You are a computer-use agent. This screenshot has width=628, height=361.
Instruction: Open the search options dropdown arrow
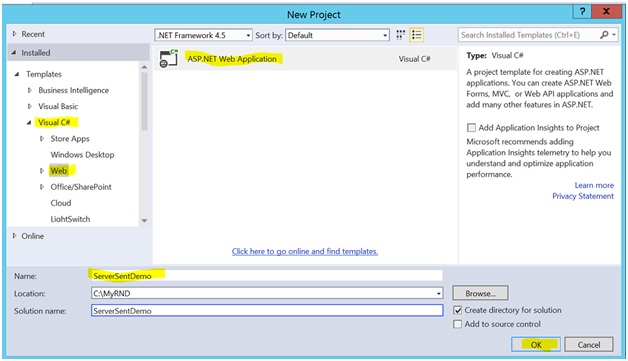[x=614, y=35]
